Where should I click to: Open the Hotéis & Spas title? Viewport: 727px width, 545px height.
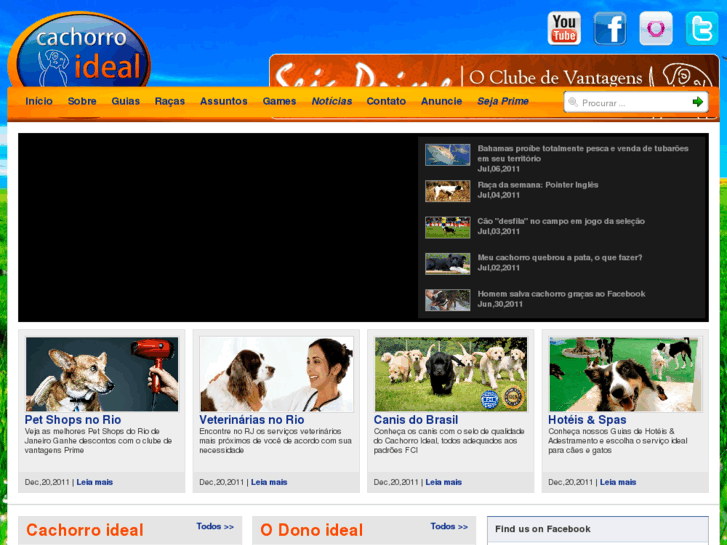[x=587, y=420]
